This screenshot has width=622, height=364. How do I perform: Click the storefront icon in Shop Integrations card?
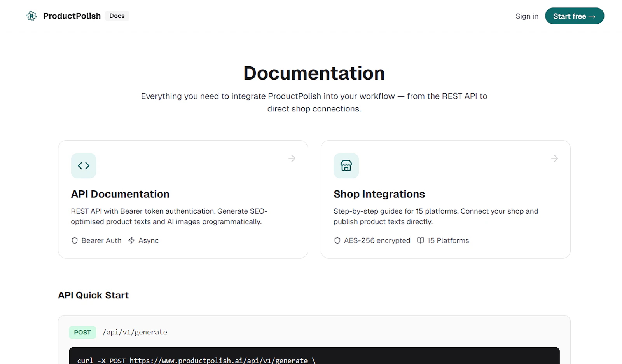point(346,166)
